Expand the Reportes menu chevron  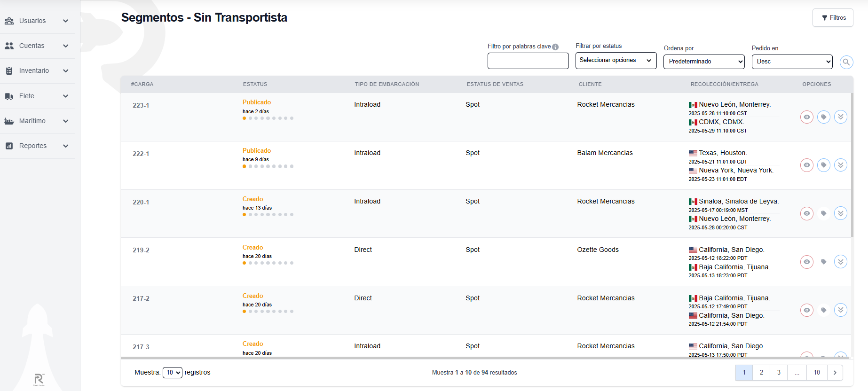click(x=66, y=146)
